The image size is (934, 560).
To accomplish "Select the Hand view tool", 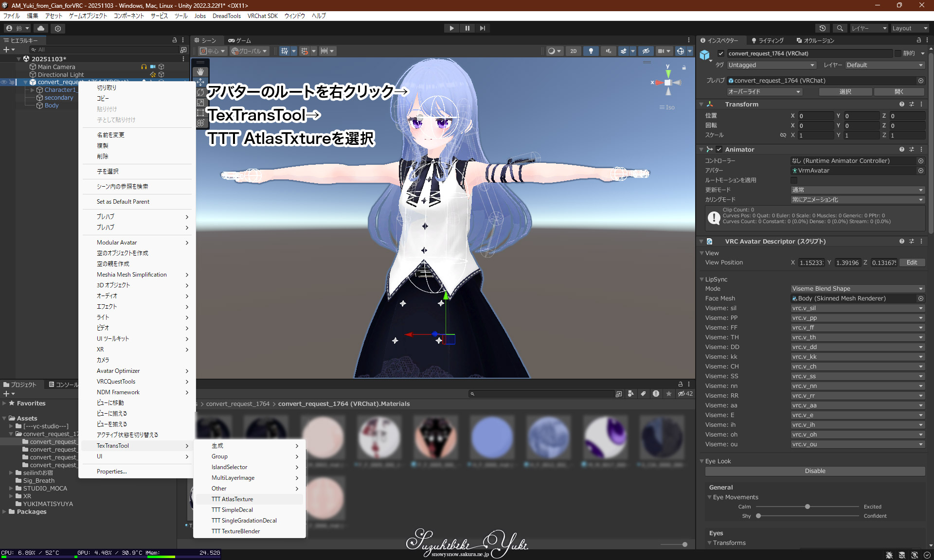I will pos(200,71).
